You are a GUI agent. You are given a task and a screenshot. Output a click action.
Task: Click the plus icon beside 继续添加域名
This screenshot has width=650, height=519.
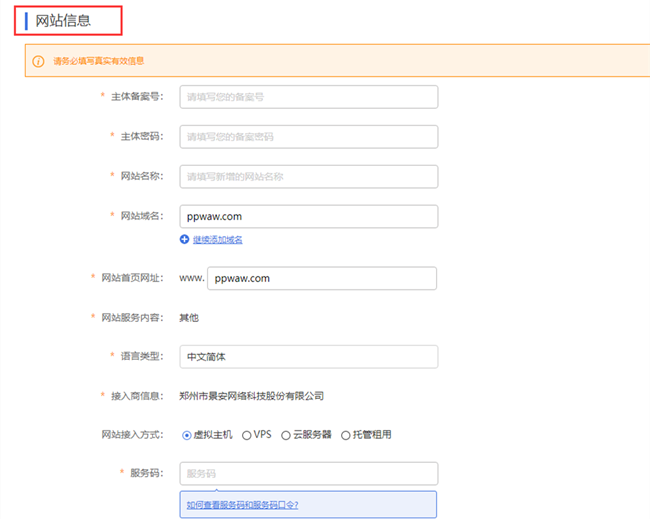click(x=184, y=239)
